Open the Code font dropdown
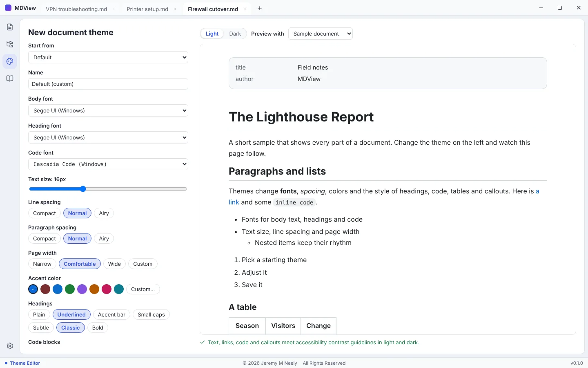The width and height of the screenshot is (588, 368). point(108,164)
